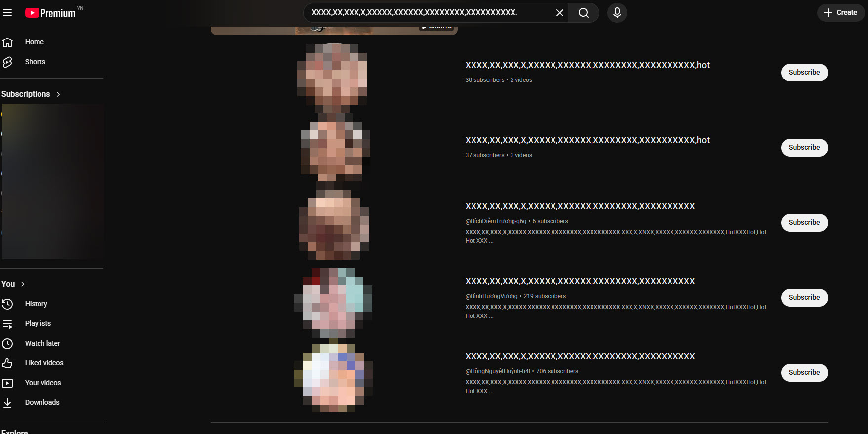Screen dimensions: 868x434
Task: Clear the search box text
Action: (559, 13)
